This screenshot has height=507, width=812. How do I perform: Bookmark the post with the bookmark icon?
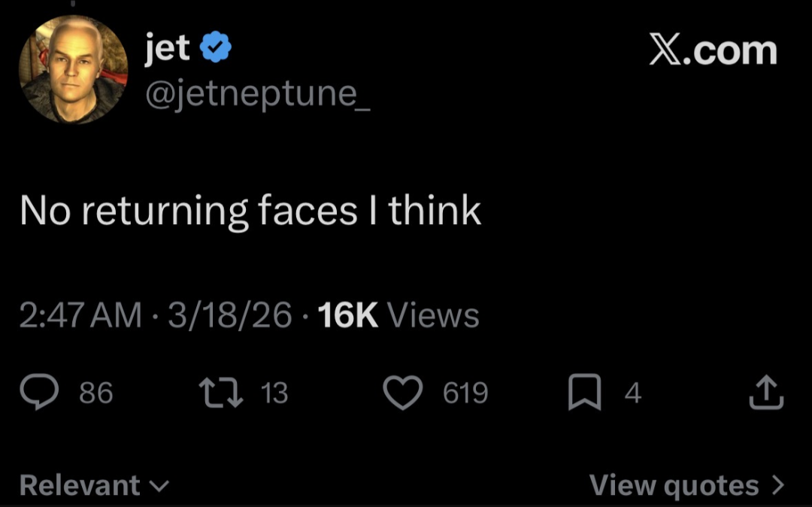tap(586, 393)
